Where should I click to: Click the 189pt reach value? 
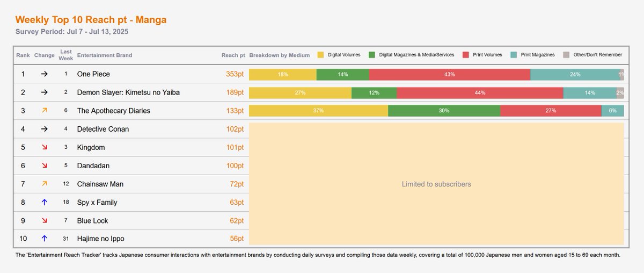point(235,92)
